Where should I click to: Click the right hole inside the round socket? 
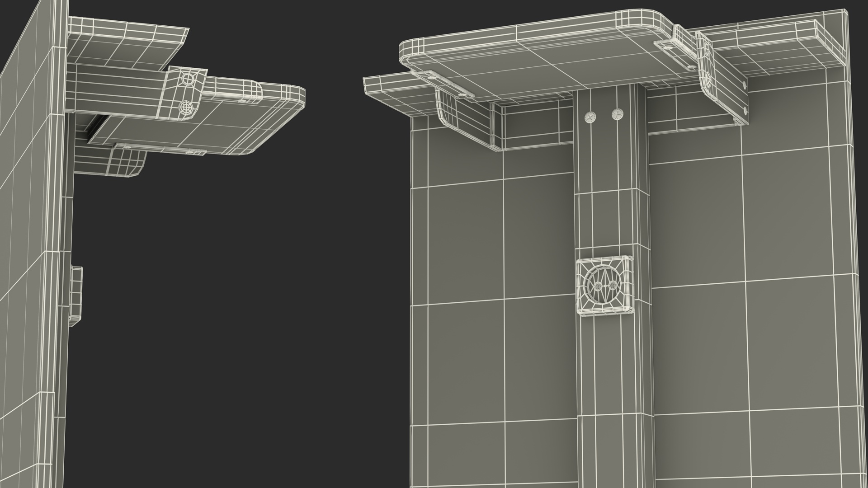point(613,285)
